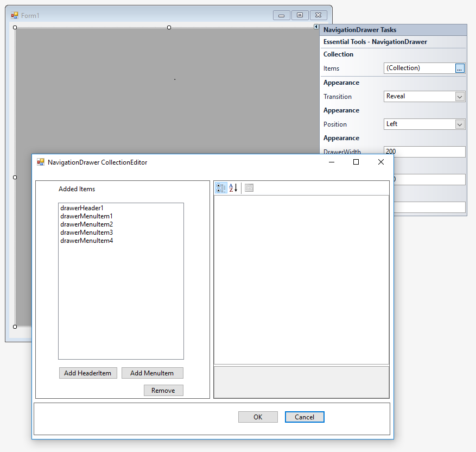Click the NavigationDrawer Tasks panel header

pos(393,30)
